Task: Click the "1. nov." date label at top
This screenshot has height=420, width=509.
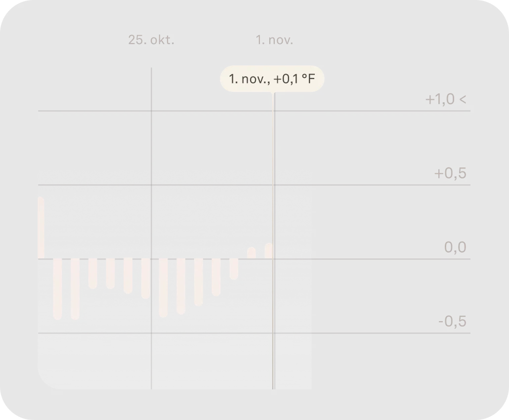Action: pos(274,41)
